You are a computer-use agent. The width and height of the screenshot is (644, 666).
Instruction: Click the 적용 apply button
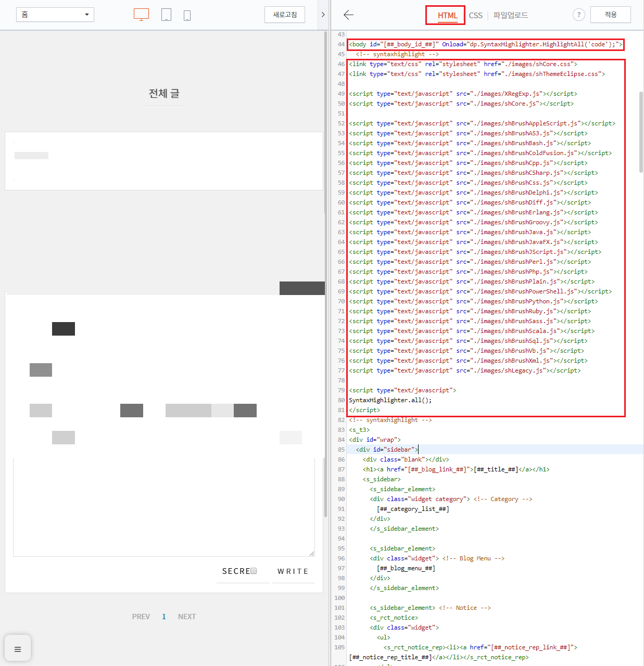click(x=611, y=15)
